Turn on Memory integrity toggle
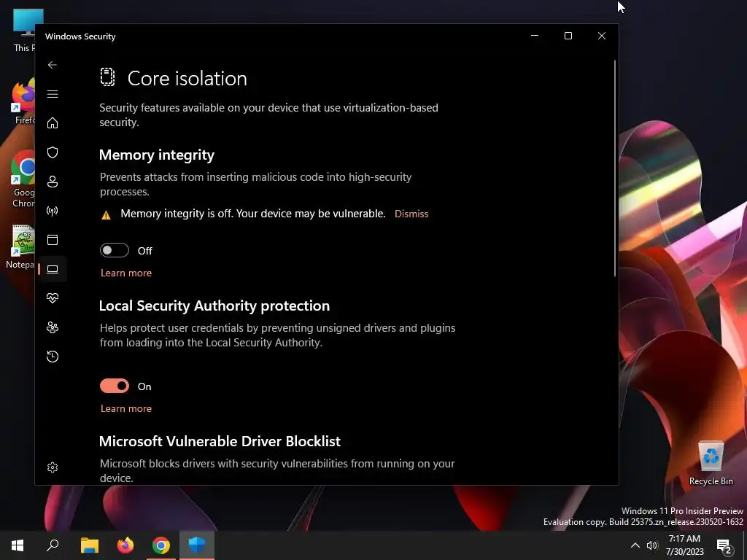 [115, 251]
